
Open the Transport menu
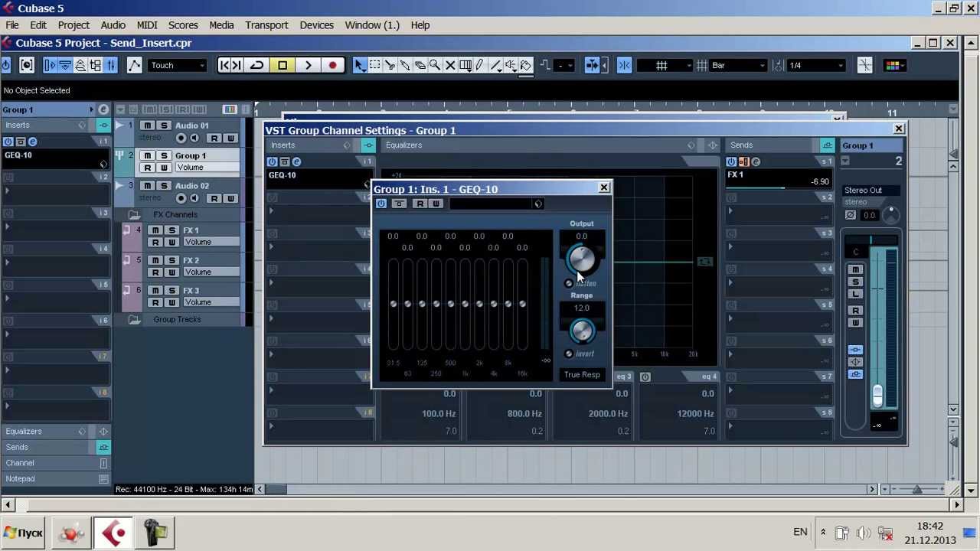[x=266, y=25]
